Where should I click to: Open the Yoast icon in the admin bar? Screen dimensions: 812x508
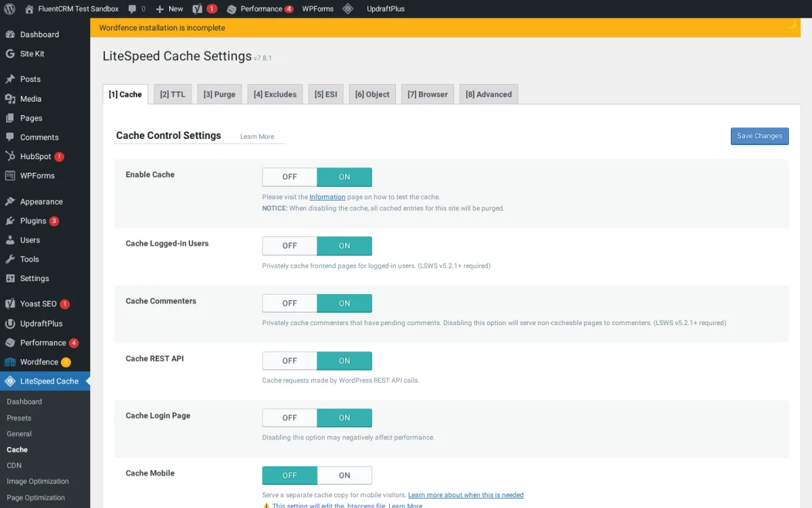(197, 9)
